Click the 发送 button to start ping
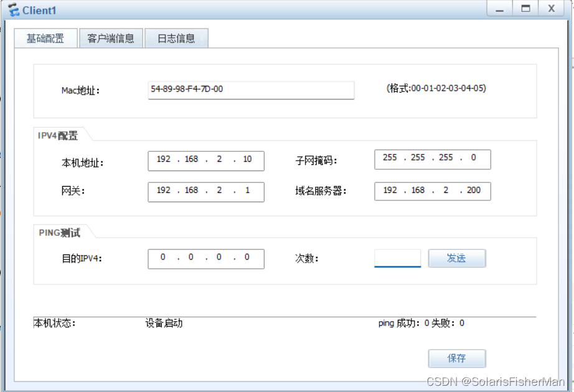This screenshot has height=392, width=574. (x=457, y=258)
